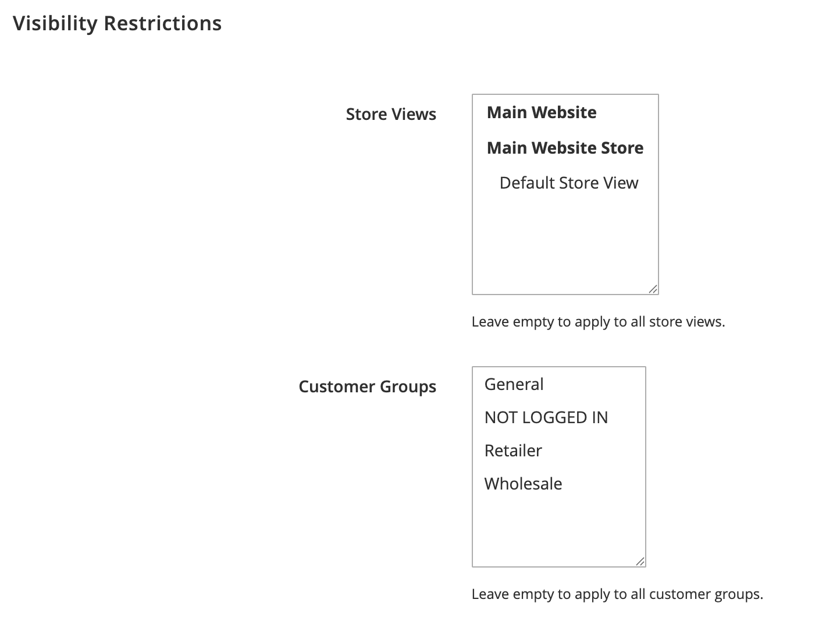This screenshot has width=840, height=617.
Task: Click the 'apply to all store views' hint
Action: point(599,322)
